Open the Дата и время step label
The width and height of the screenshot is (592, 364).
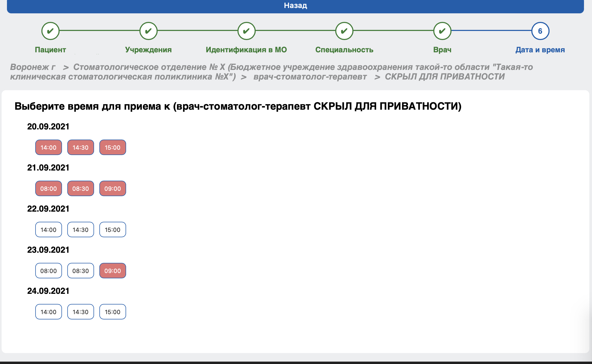[x=540, y=50]
